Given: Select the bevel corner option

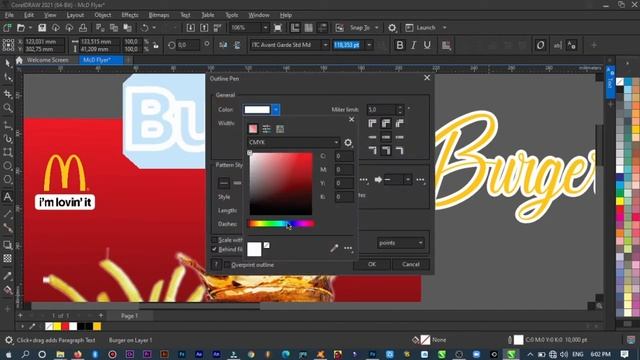Looking at the screenshot, I should 400,123.
